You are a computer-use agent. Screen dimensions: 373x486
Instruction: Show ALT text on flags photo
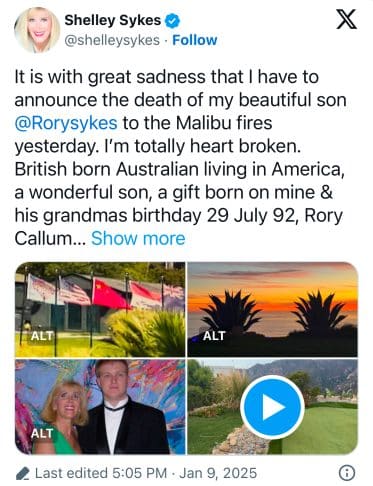pos(42,336)
